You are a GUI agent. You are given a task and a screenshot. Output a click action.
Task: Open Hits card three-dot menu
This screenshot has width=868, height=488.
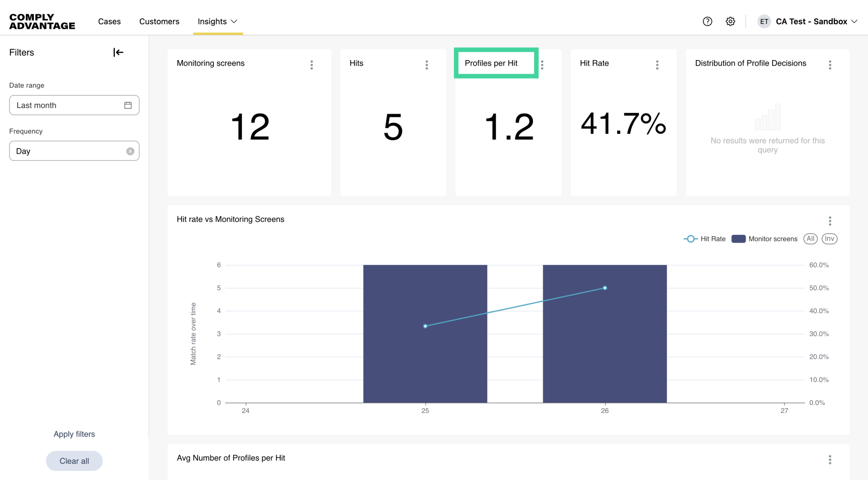(x=426, y=65)
